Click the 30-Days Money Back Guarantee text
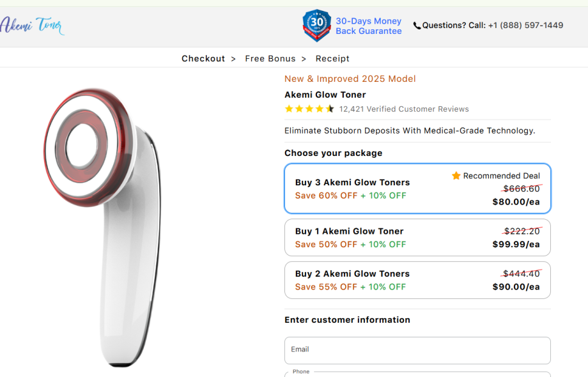The image size is (588, 377). 369,26
